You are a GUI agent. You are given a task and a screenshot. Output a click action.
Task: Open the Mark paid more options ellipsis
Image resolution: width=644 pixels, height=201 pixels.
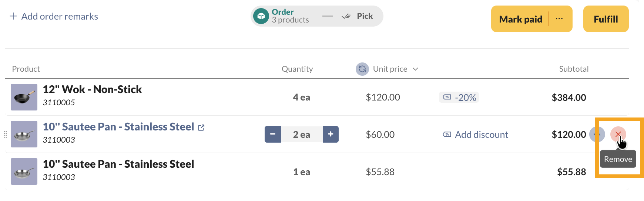[x=559, y=19]
